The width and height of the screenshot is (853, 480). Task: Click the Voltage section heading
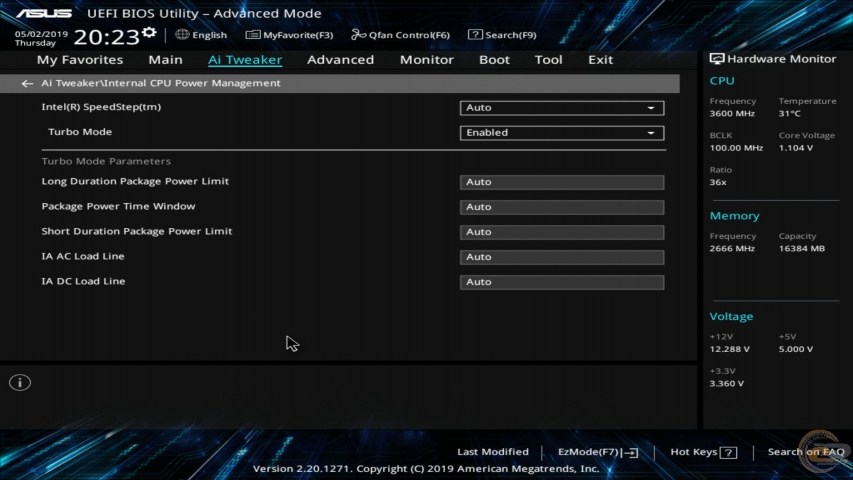[731, 317]
